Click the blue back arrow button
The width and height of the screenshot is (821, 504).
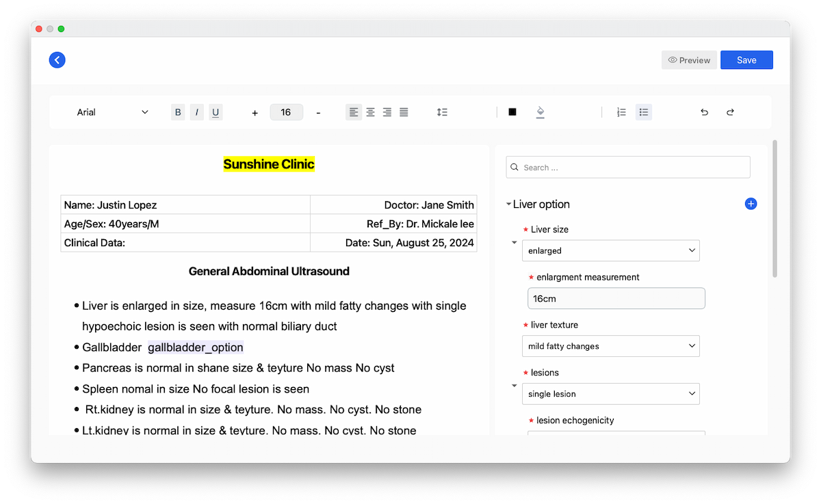57,60
